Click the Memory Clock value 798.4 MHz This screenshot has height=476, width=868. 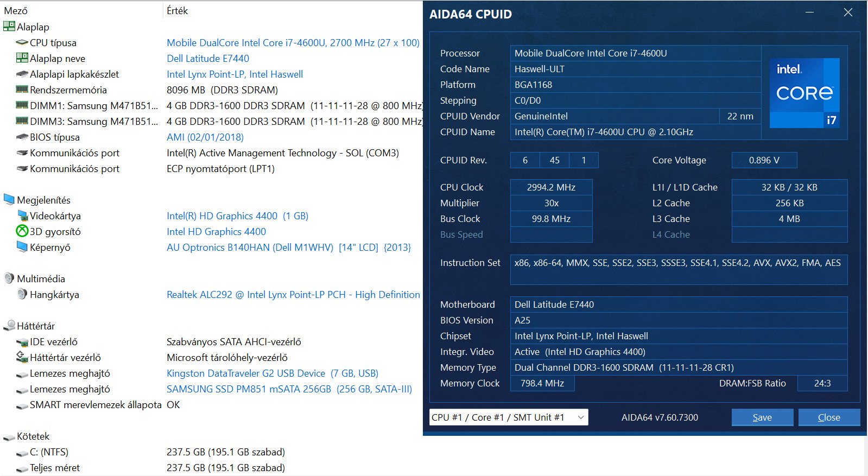click(542, 383)
